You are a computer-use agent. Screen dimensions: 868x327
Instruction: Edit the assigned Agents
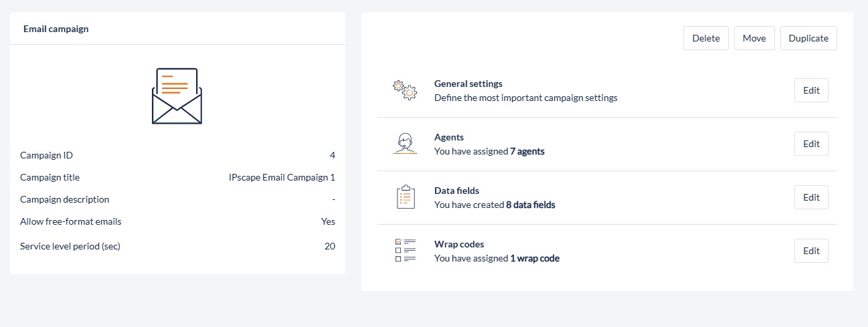click(x=811, y=144)
